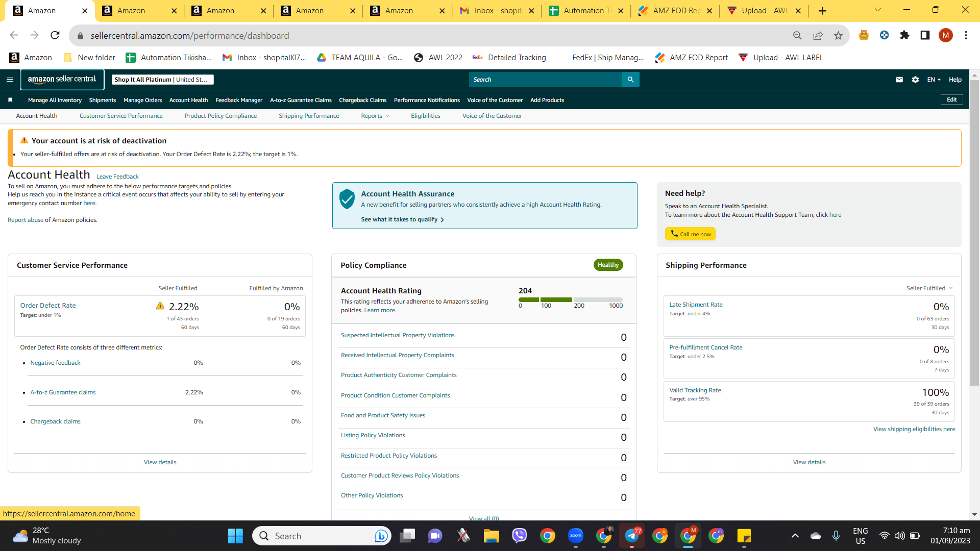
Task: Open Chrome profile avatar M
Action: point(945,35)
